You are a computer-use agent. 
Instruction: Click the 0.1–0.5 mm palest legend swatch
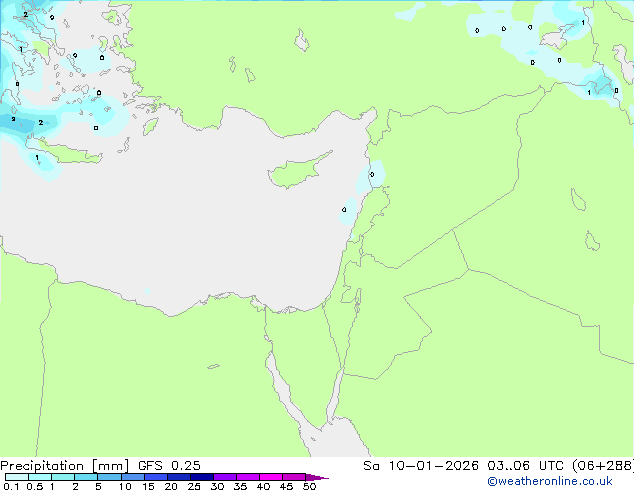click(x=17, y=477)
